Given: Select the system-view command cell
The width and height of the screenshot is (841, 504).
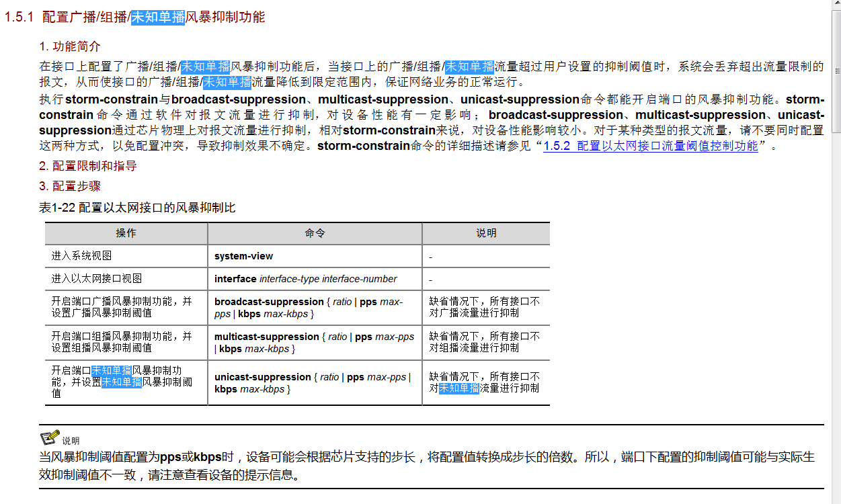Looking at the screenshot, I should tap(315, 256).
